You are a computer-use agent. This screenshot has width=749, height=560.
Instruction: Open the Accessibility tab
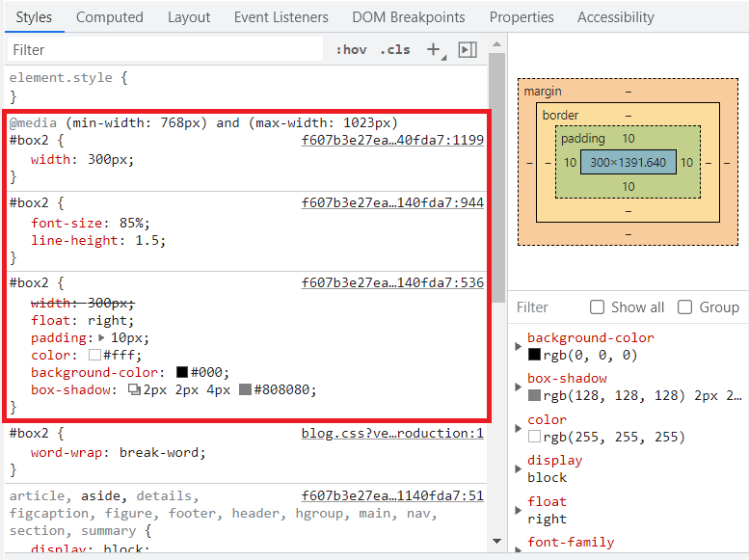[x=615, y=17]
